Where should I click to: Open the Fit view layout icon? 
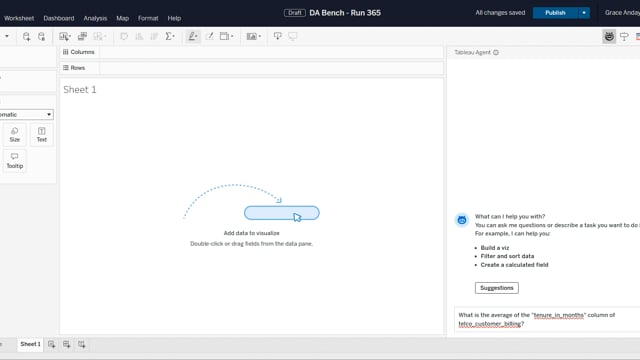coord(224,37)
